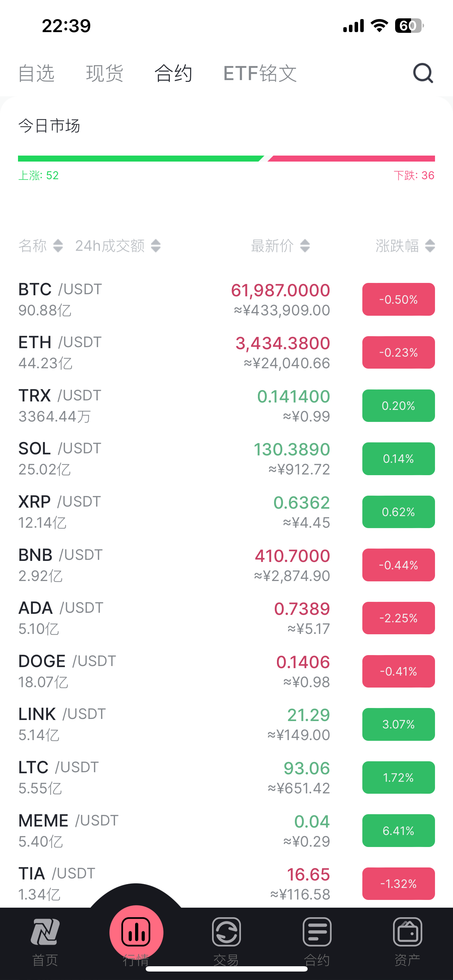The image size is (453, 980).
Task: Open the 首页 home icon
Action: 45,932
